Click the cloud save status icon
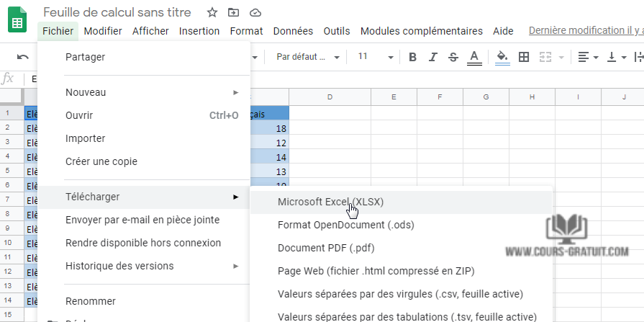The image size is (644, 322). tap(255, 12)
